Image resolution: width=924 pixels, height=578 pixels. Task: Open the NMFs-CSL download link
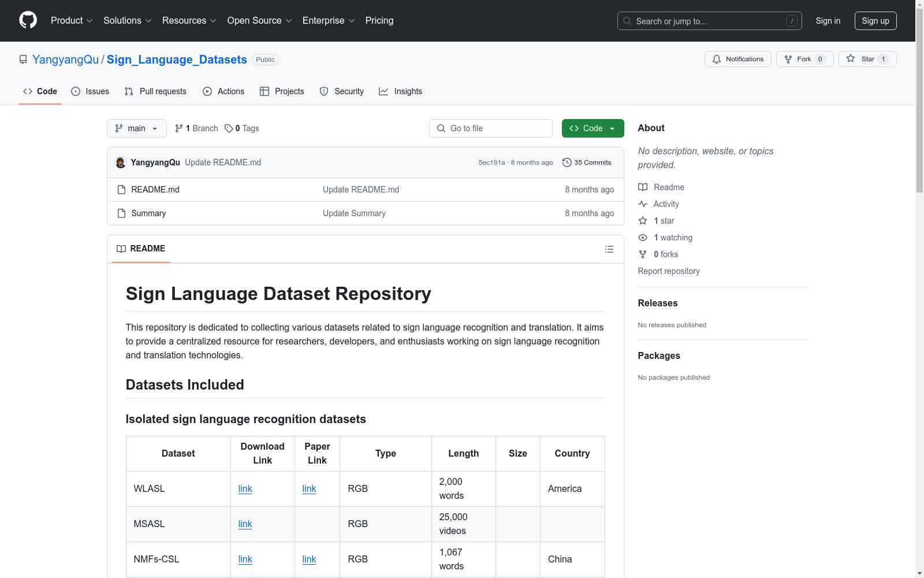tap(245, 560)
